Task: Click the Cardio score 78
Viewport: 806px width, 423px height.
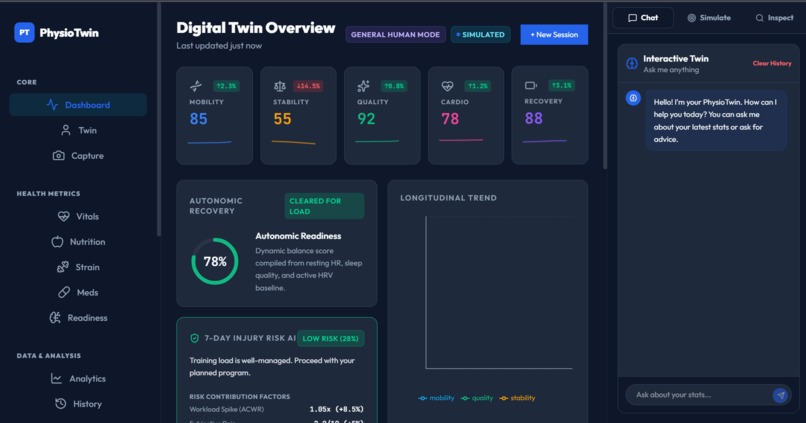Action: pyautogui.click(x=450, y=119)
